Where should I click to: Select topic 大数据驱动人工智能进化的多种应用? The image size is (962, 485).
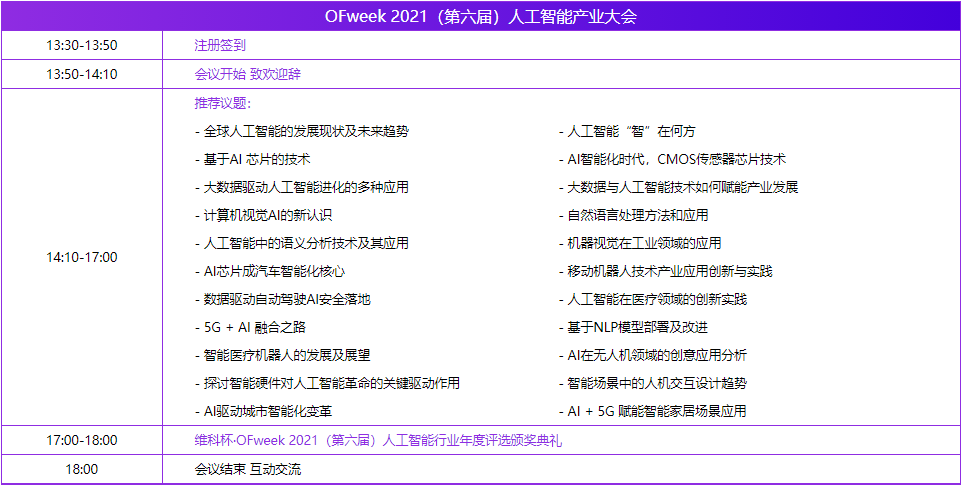[302, 187]
